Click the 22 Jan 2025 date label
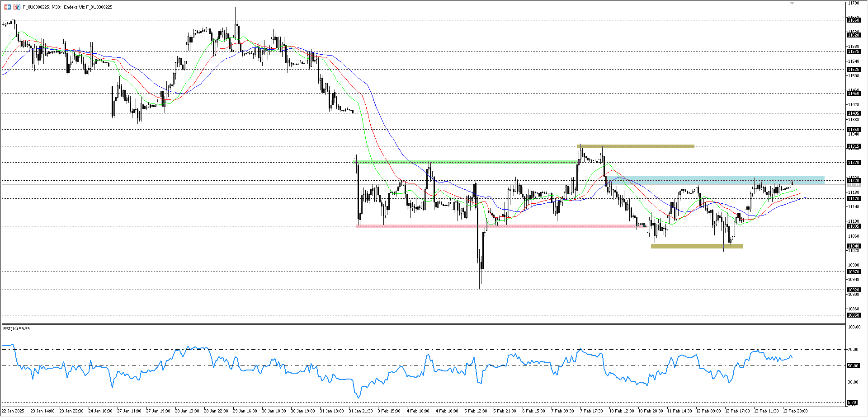This screenshot has width=868, height=417. [13, 411]
